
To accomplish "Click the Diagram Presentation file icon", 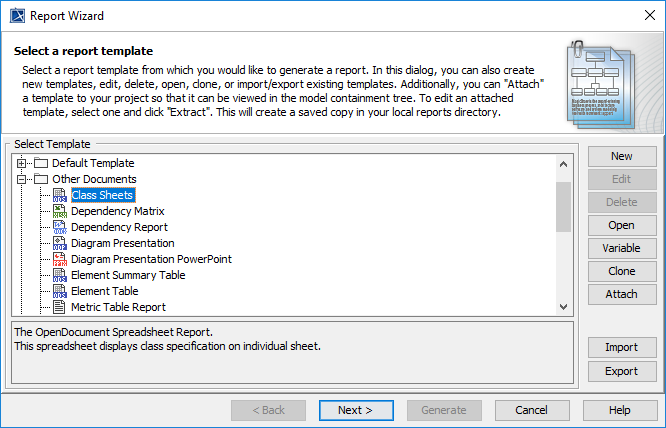I will point(59,243).
